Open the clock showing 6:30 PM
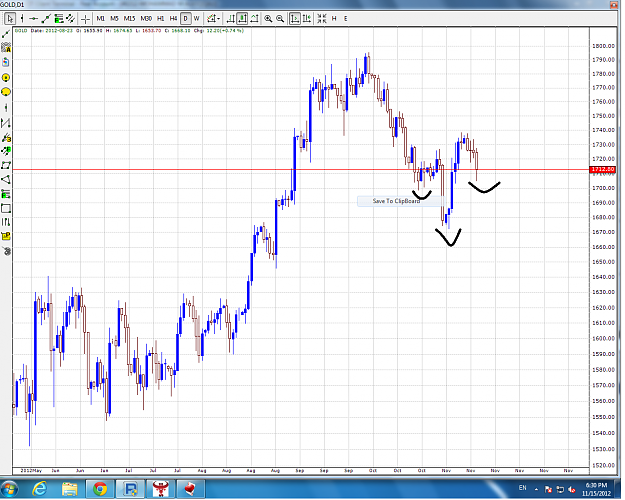The width and height of the screenshot is (625, 500). pyautogui.click(x=596, y=489)
